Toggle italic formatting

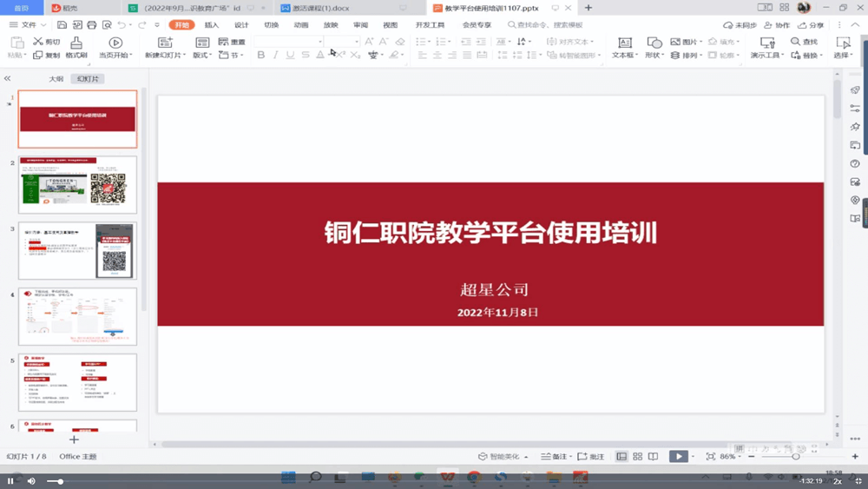pyautogui.click(x=275, y=55)
